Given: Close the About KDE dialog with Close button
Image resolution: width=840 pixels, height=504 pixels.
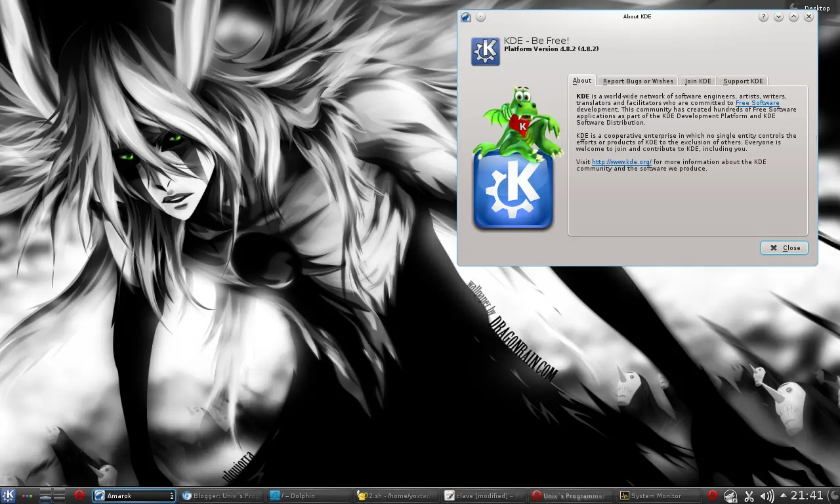Looking at the screenshot, I should point(784,247).
